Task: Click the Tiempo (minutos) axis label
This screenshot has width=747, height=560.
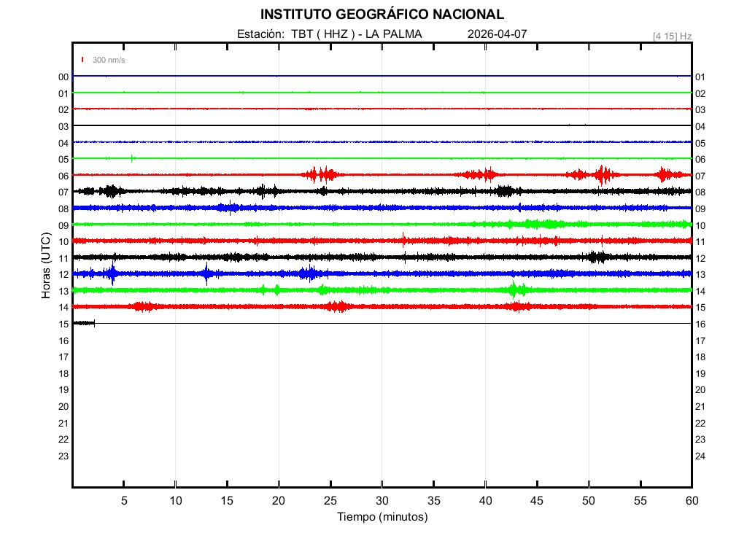Action: click(382, 517)
